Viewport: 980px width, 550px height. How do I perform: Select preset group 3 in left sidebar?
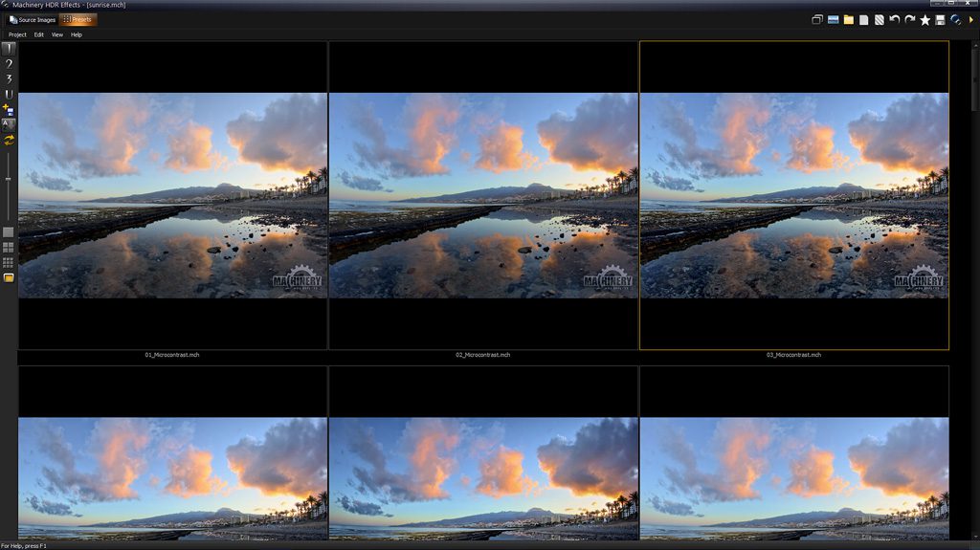point(9,78)
